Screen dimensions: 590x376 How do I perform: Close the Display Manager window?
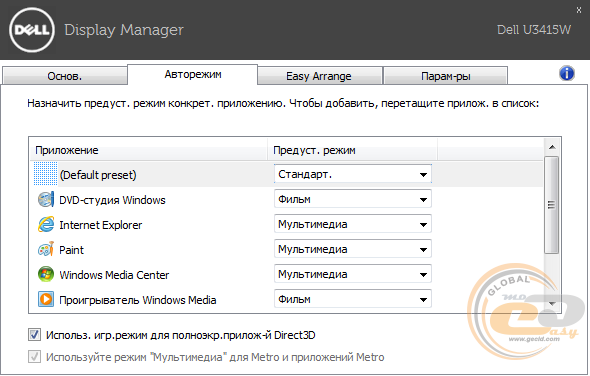[579, 10]
